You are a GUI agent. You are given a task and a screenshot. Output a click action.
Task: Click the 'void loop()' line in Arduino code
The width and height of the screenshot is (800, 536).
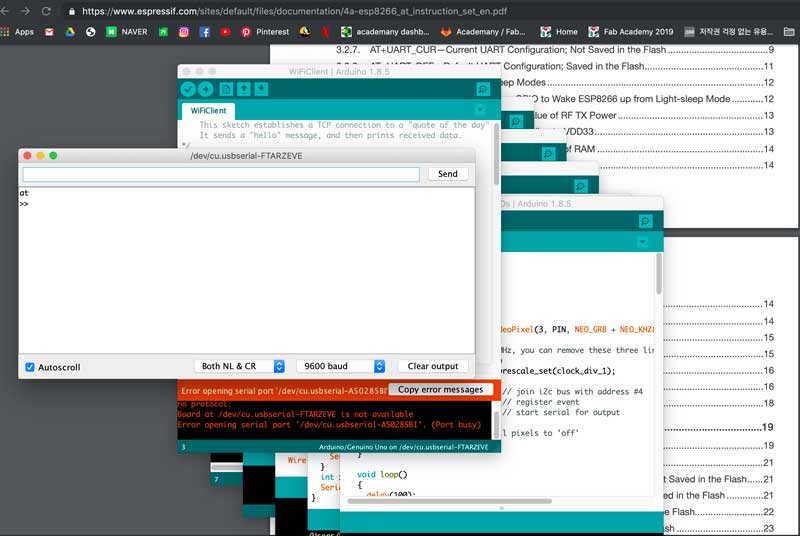[x=382, y=474]
